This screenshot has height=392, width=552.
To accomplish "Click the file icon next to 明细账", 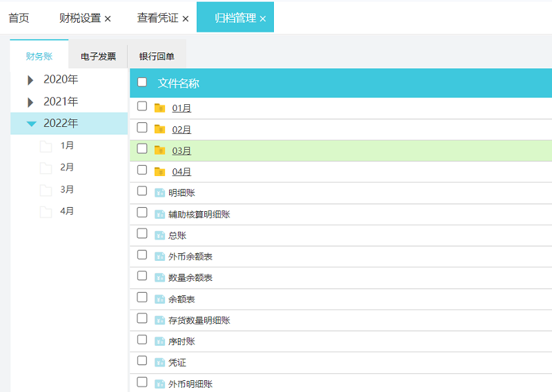I will (160, 193).
